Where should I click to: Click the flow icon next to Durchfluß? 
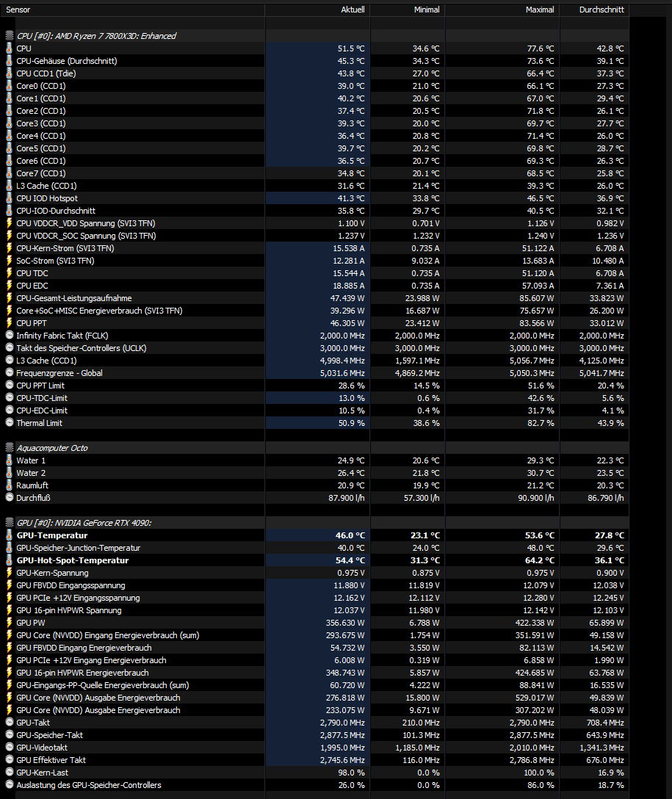click(x=9, y=498)
